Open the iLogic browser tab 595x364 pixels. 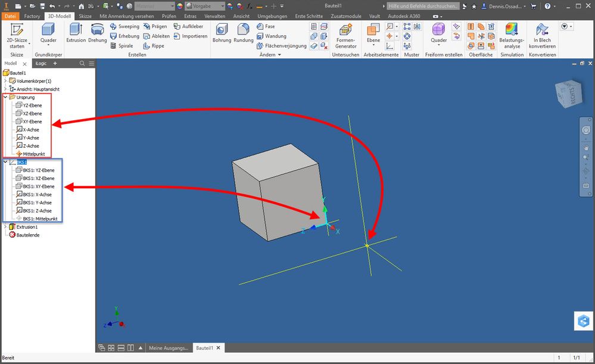(x=41, y=63)
